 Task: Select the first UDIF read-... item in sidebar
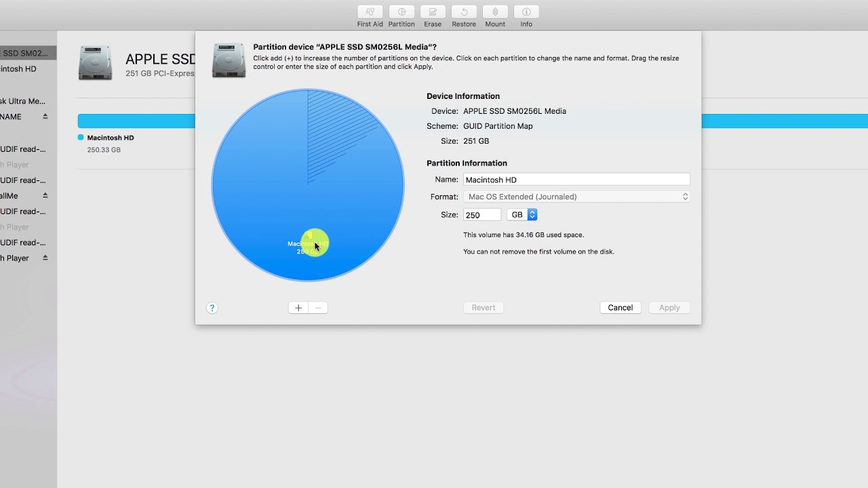[28, 149]
